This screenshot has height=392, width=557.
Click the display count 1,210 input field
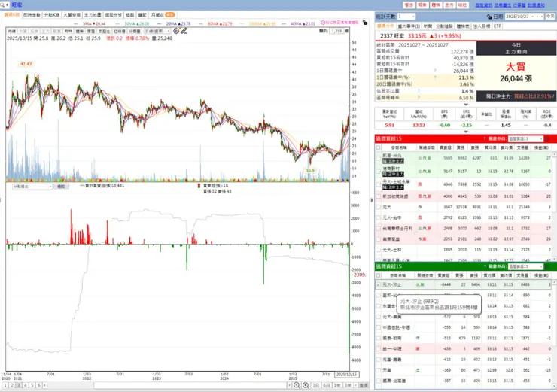(x=336, y=32)
